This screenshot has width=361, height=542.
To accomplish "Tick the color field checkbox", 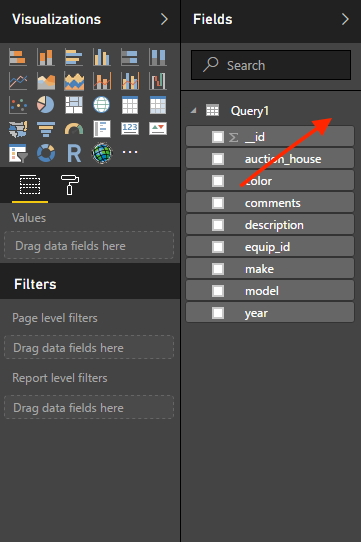I will point(218,181).
